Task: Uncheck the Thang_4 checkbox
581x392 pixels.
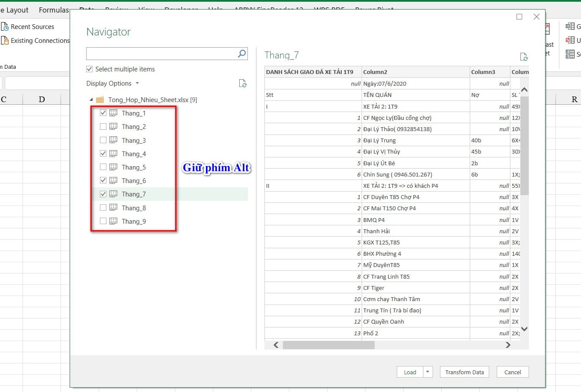Action: (x=103, y=154)
